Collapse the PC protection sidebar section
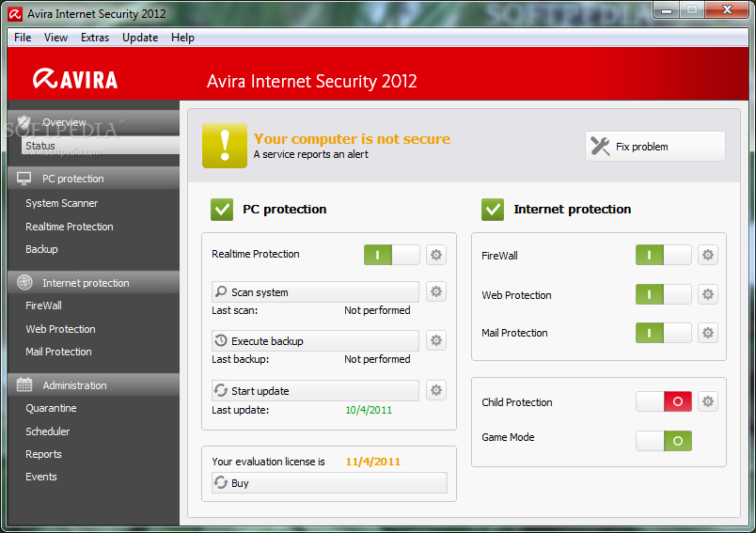 (93, 179)
